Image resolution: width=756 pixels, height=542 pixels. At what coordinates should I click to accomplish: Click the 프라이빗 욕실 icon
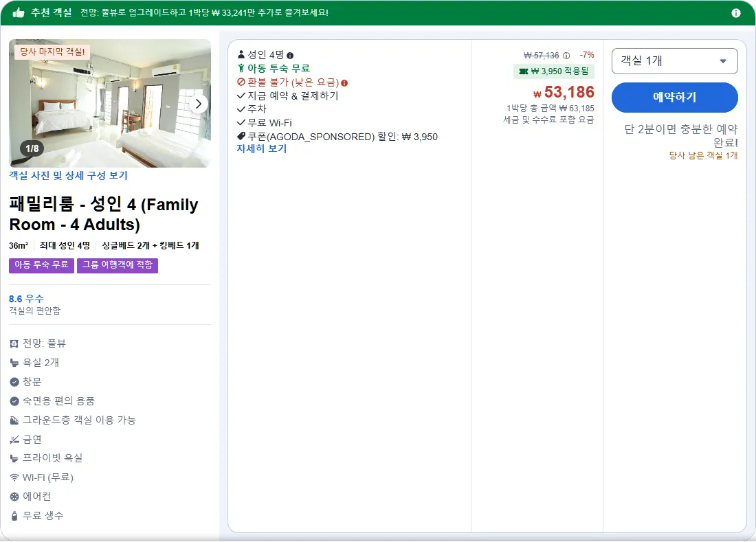coord(14,458)
